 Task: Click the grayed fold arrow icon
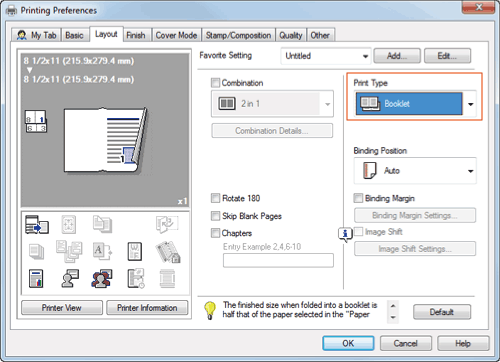[167, 224]
